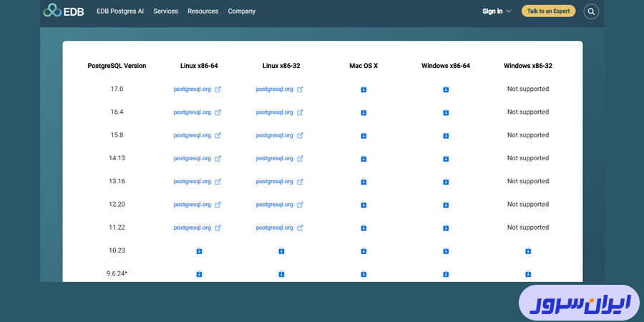This screenshot has height=322, width=644.
Task: Open the Resources menu
Action: (x=203, y=11)
